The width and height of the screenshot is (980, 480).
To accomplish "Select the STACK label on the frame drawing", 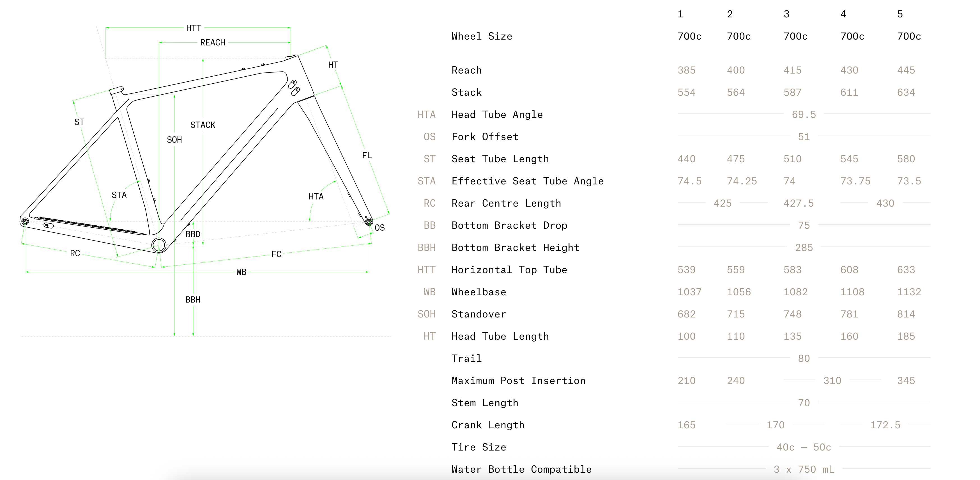I will coord(203,125).
